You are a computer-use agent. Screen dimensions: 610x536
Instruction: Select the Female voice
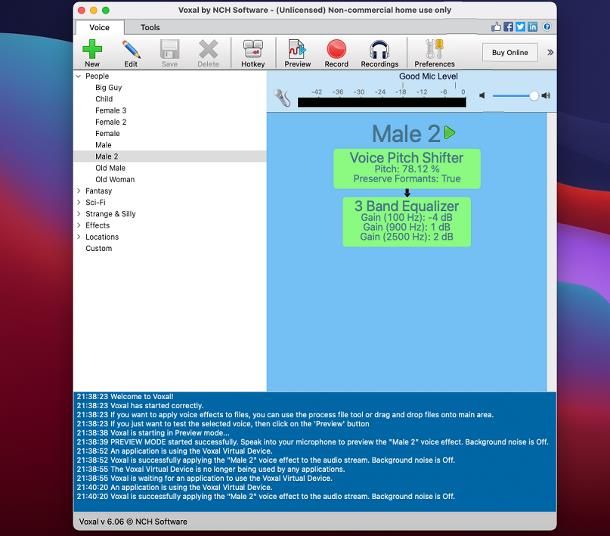pos(107,133)
